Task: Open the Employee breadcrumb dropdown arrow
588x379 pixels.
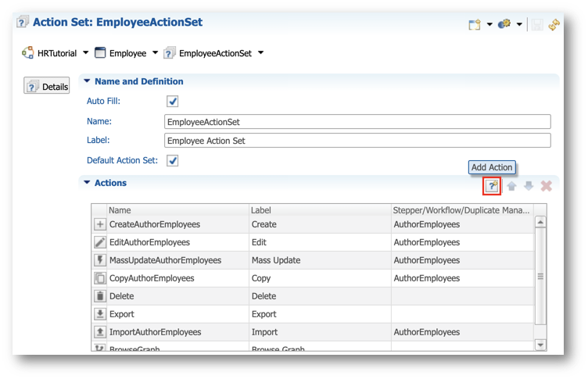Action: point(156,52)
